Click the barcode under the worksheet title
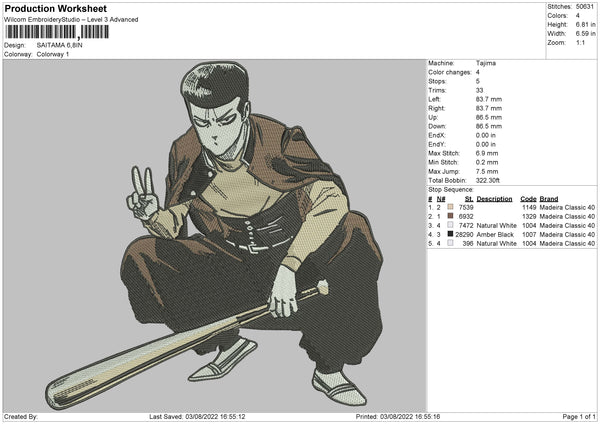Image resolution: width=600 pixels, height=424 pixels. [57, 32]
